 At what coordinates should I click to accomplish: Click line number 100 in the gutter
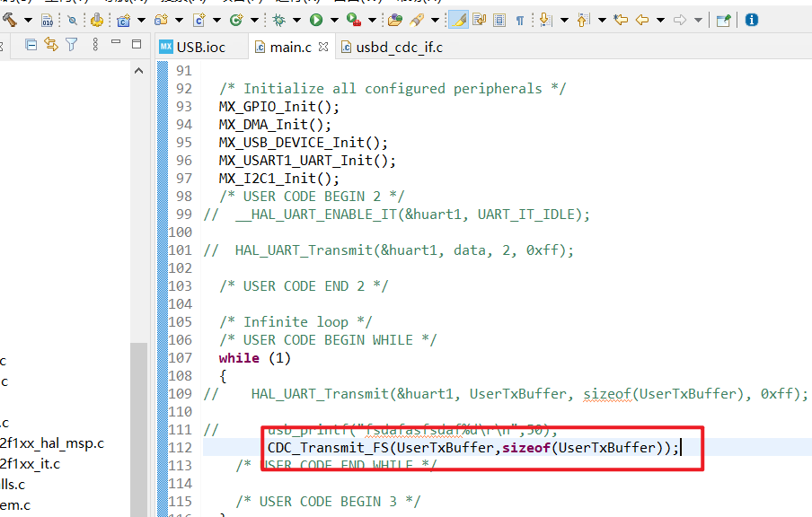click(181, 232)
